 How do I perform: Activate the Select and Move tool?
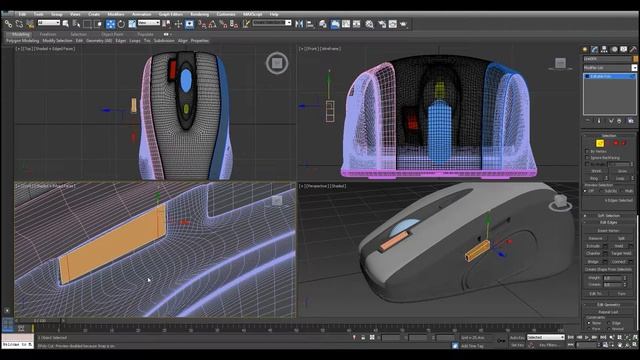pyautogui.click(x=110, y=24)
